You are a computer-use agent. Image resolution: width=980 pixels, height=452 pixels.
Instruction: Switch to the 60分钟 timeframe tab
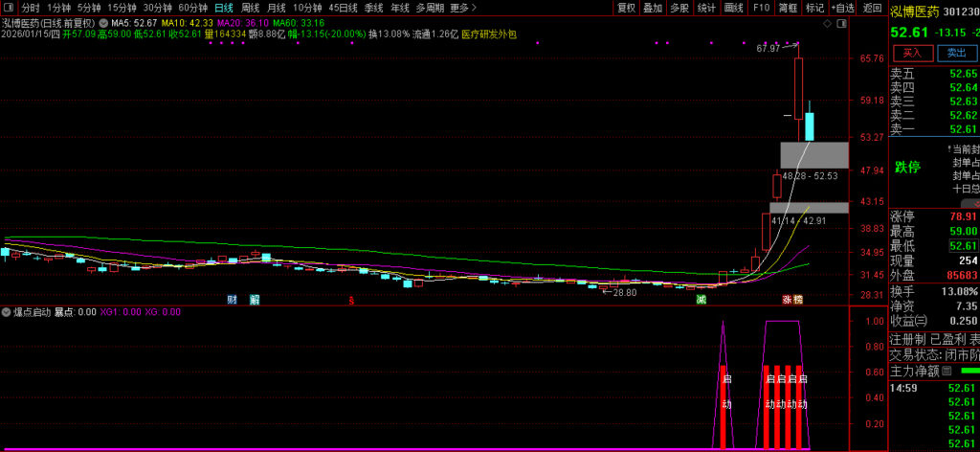click(192, 8)
